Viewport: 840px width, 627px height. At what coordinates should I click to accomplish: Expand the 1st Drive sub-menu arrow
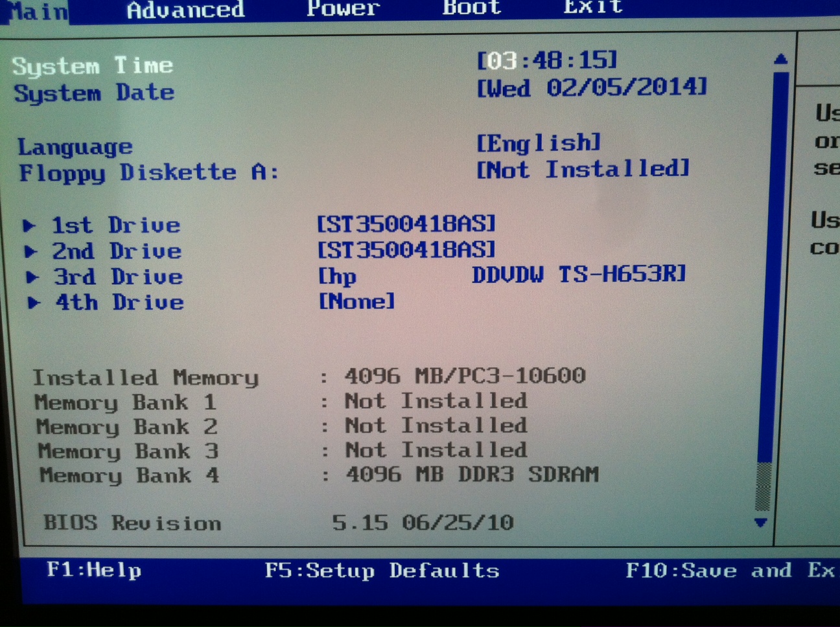pos(30,225)
